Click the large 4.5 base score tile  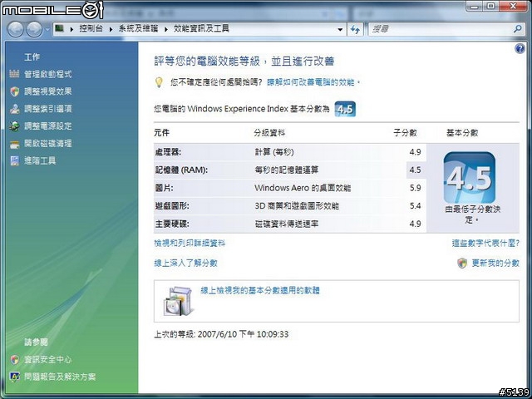(x=469, y=178)
